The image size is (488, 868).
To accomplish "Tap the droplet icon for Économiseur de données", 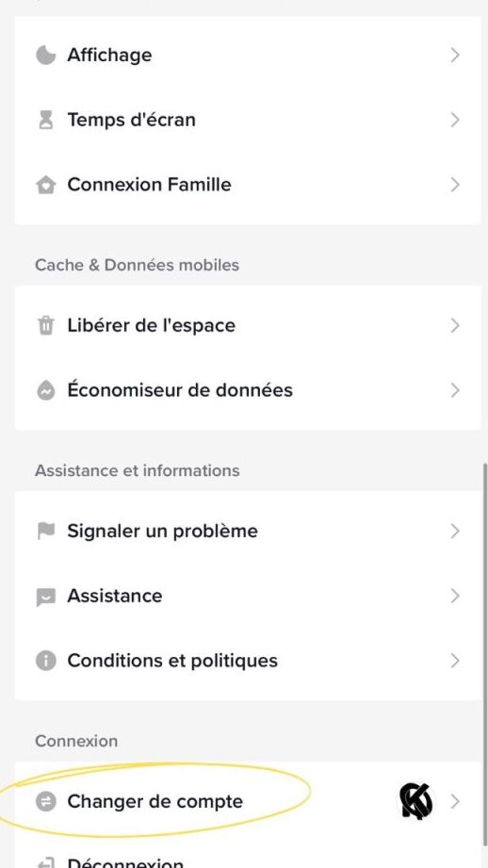I will 46,390.
